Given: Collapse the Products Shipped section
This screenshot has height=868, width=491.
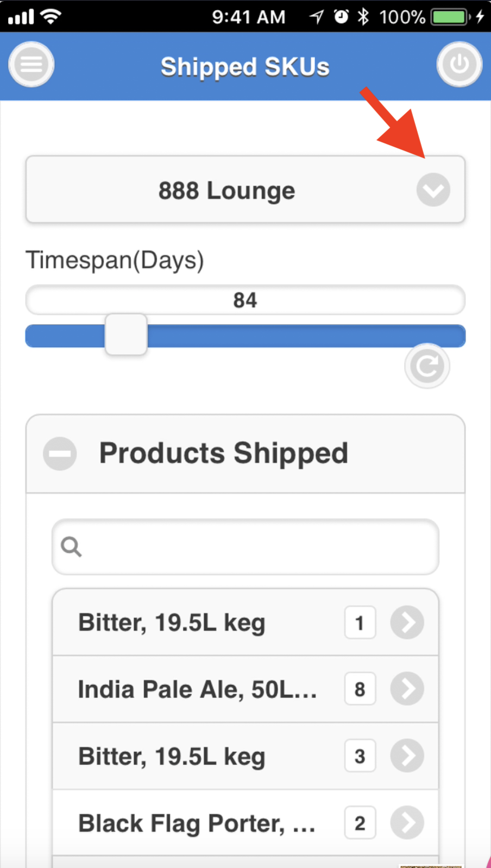Looking at the screenshot, I should point(60,454).
